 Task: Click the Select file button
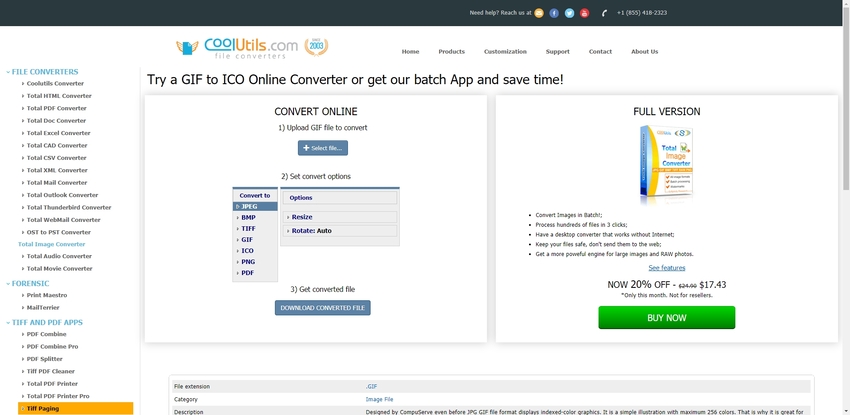(322, 148)
